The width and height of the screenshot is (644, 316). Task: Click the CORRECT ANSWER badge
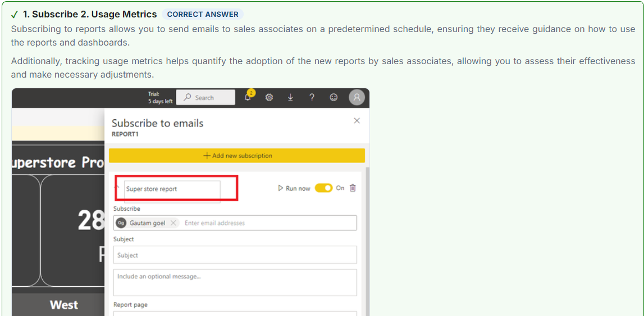click(x=203, y=15)
